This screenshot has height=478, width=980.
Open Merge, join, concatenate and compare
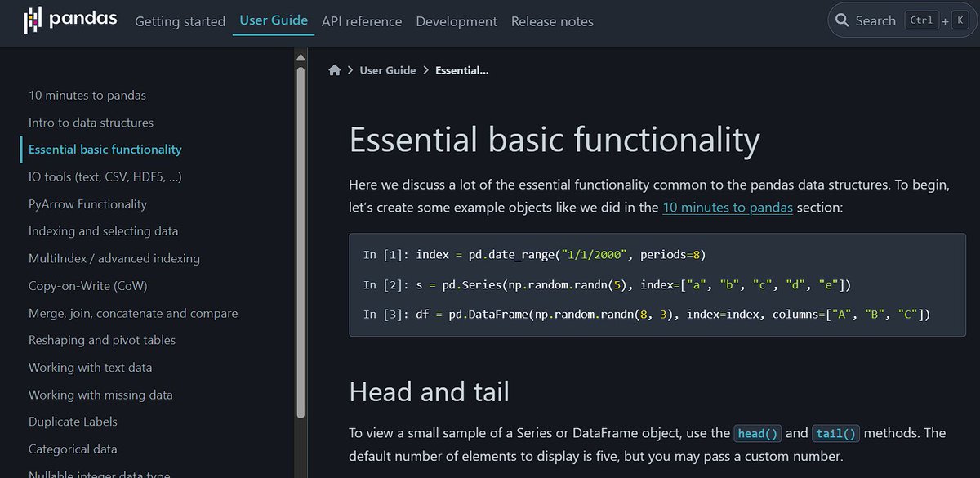[x=133, y=313]
